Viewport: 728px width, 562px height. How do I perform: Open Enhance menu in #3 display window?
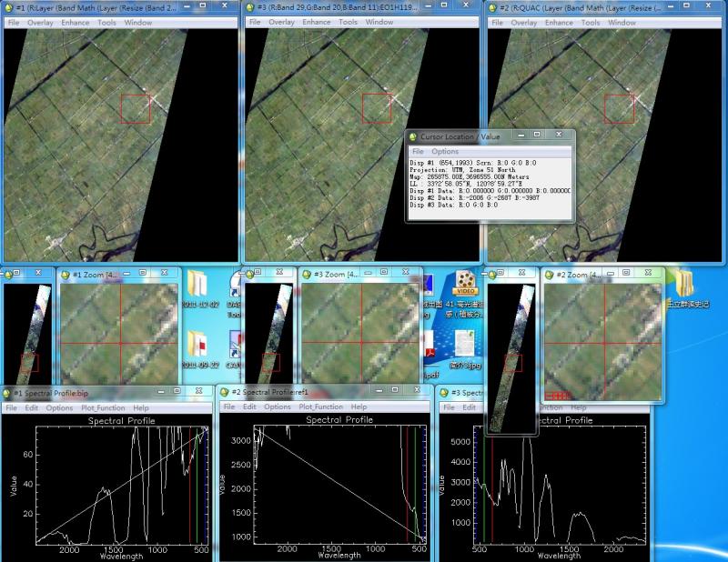pyautogui.click(x=317, y=22)
